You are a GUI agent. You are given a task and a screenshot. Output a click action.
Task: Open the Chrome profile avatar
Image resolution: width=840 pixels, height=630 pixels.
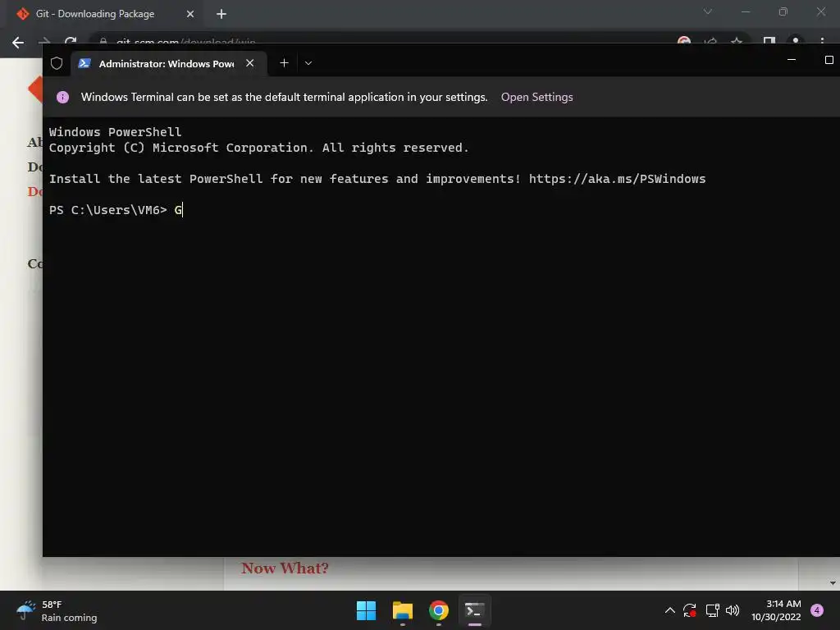tap(796, 41)
